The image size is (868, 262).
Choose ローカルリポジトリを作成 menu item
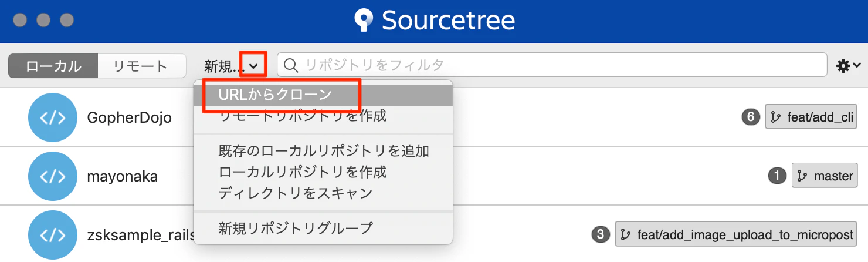(x=323, y=172)
